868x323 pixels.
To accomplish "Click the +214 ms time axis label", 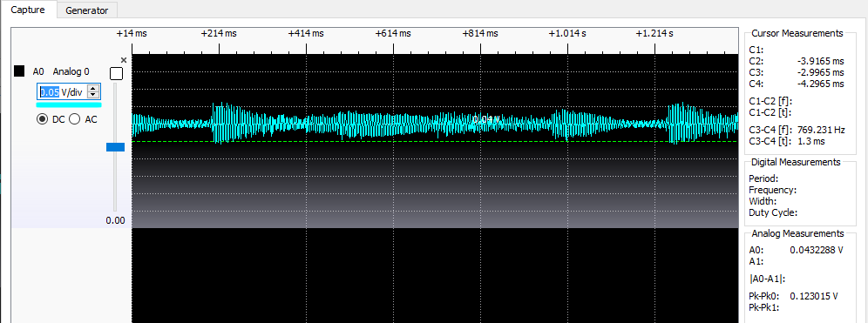I will pos(219,33).
